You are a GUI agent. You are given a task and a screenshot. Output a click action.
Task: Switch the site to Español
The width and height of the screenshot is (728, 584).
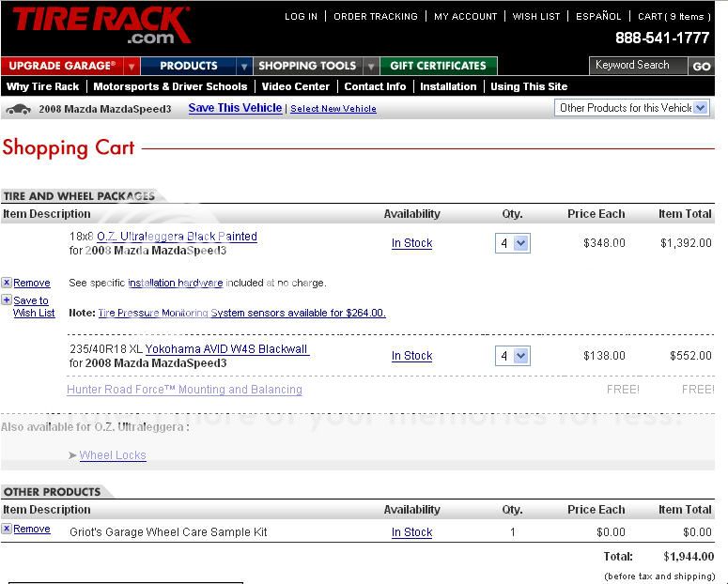598,17
